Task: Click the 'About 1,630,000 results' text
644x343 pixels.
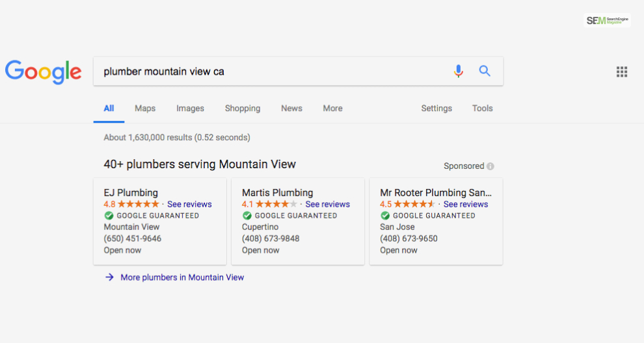Action: point(176,138)
